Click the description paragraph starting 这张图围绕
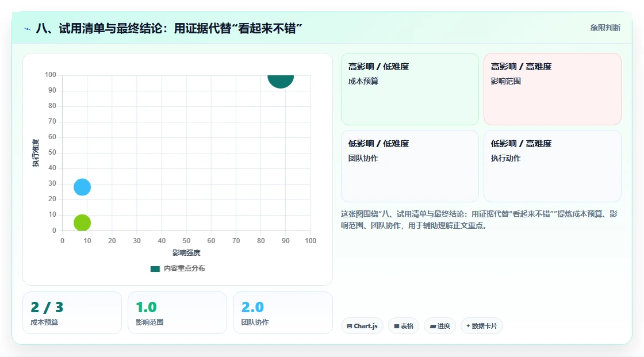The width and height of the screenshot is (644, 357). pos(480,220)
